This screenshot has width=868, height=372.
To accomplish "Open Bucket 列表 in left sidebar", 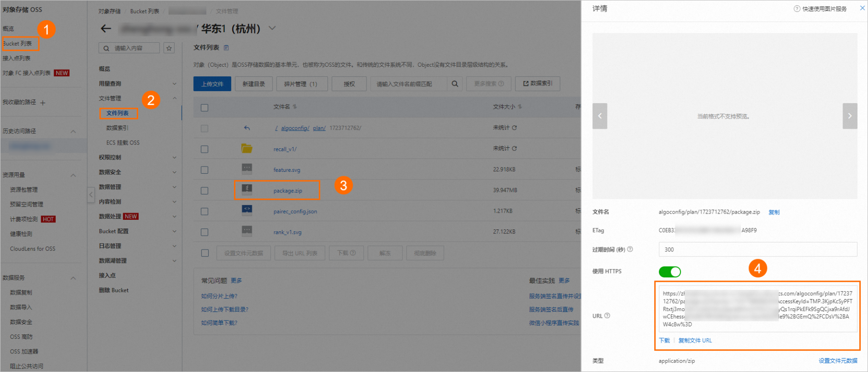I will click(x=18, y=44).
